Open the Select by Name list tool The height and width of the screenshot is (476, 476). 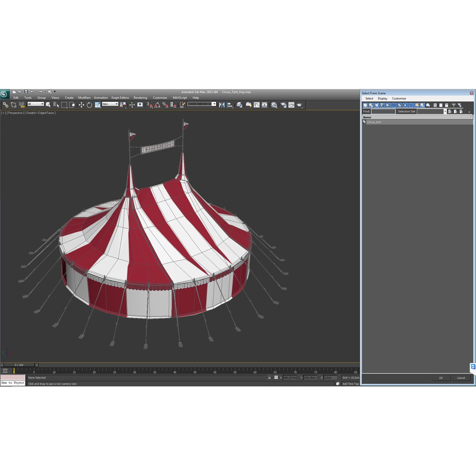click(56, 105)
